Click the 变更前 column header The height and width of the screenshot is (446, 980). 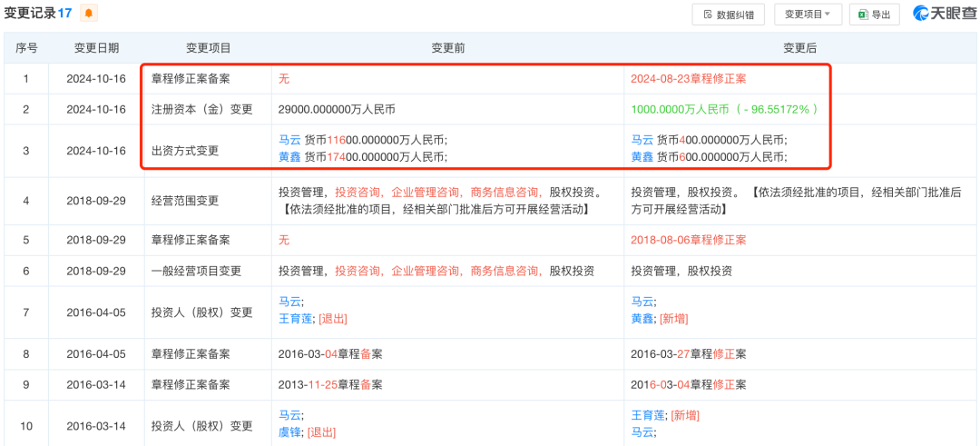[447, 48]
